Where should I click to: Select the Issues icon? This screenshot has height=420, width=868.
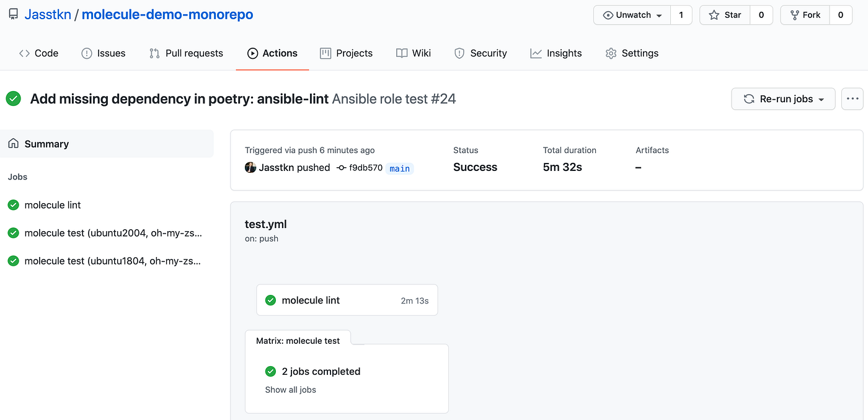coord(86,53)
